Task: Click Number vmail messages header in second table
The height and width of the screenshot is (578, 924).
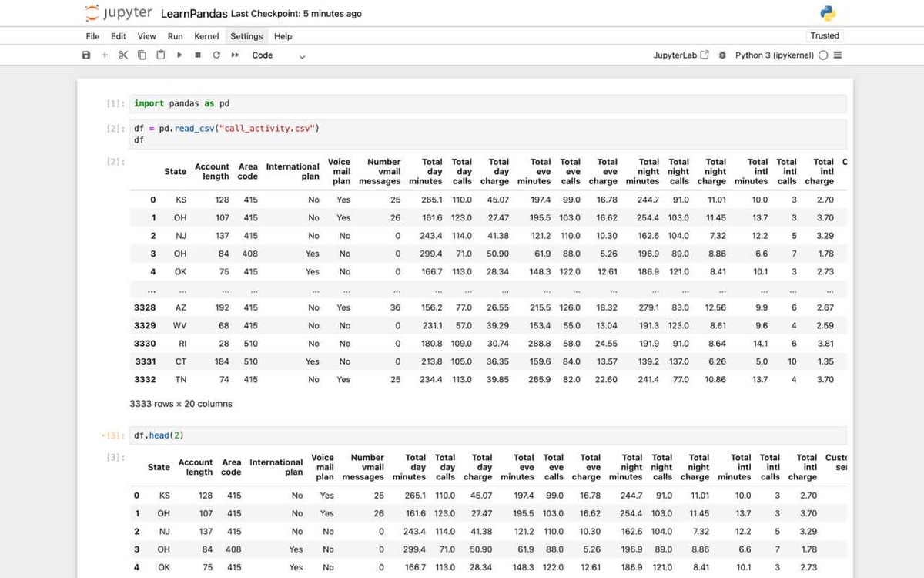Action: (363, 467)
